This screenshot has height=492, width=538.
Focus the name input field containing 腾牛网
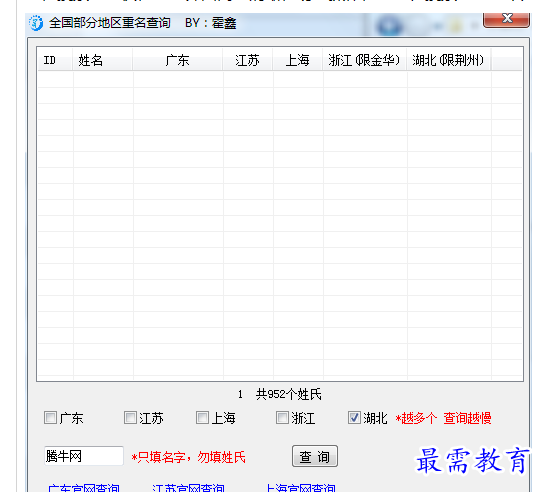[84, 456]
